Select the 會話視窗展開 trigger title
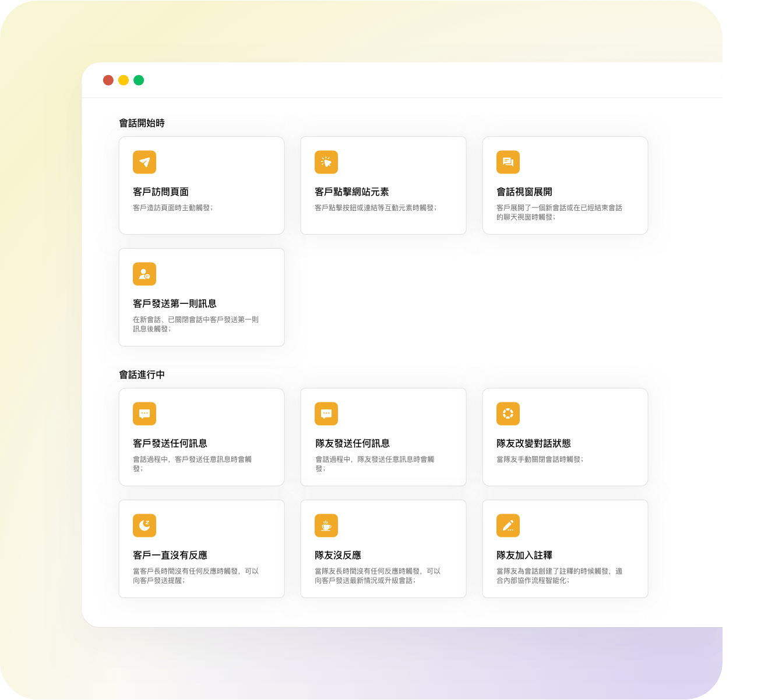761x700 pixels. point(524,192)
